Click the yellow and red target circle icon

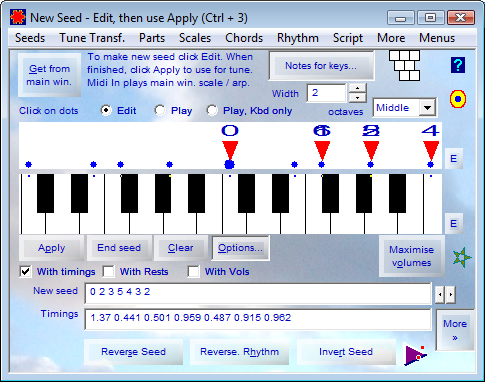[458, 99]
